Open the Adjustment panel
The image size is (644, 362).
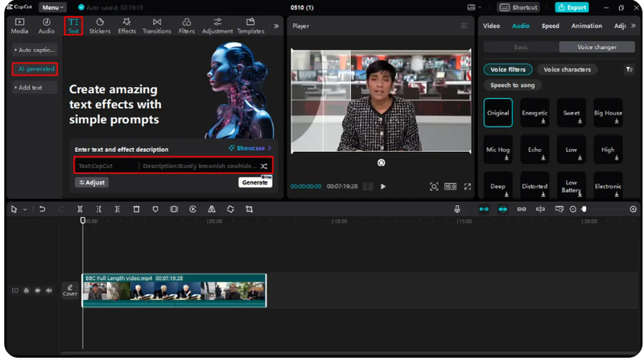pyautogui.click(x=217, y=26)
